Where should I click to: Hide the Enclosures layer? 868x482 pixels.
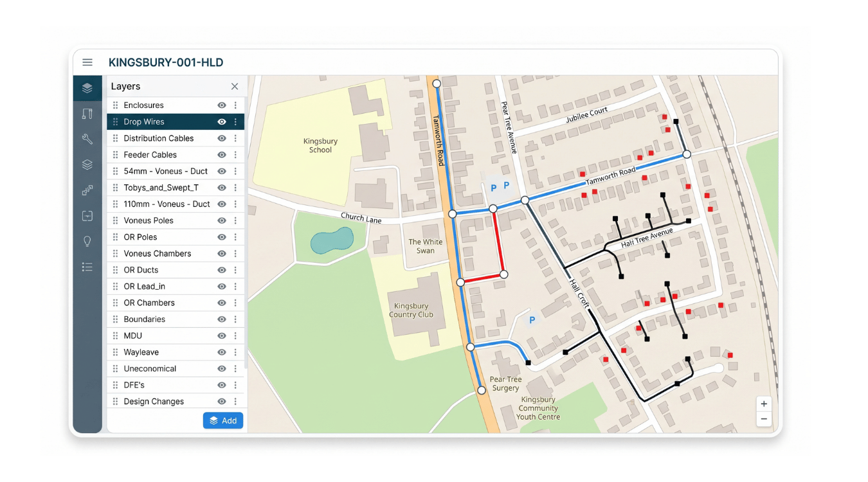(x=222, y=105)
